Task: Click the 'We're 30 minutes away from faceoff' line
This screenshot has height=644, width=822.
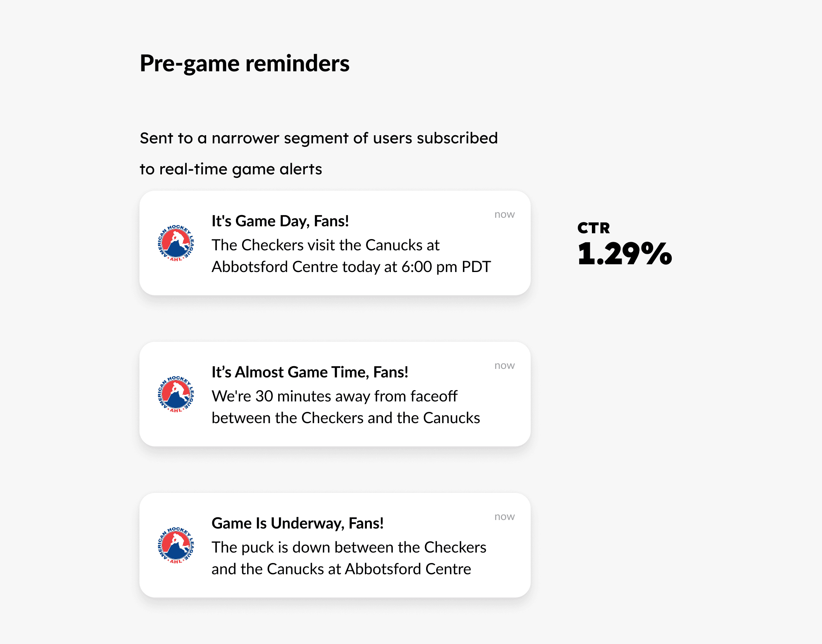Action: [334, 396]
